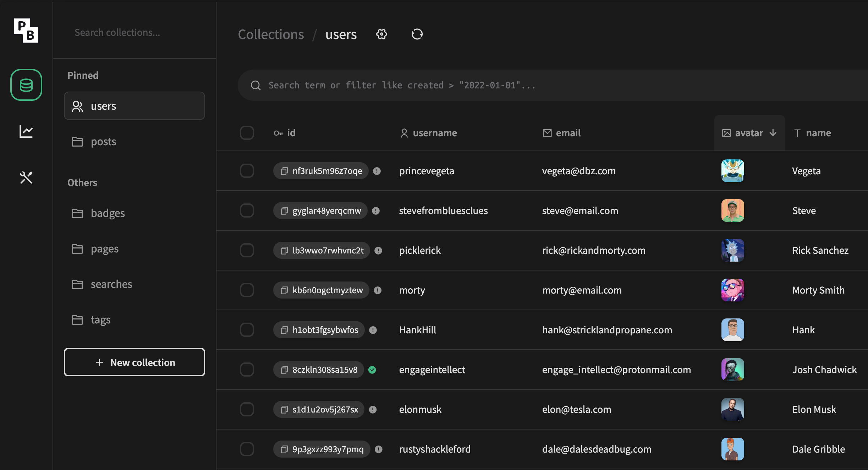Open the badges collection

click(x=108, y=213)
